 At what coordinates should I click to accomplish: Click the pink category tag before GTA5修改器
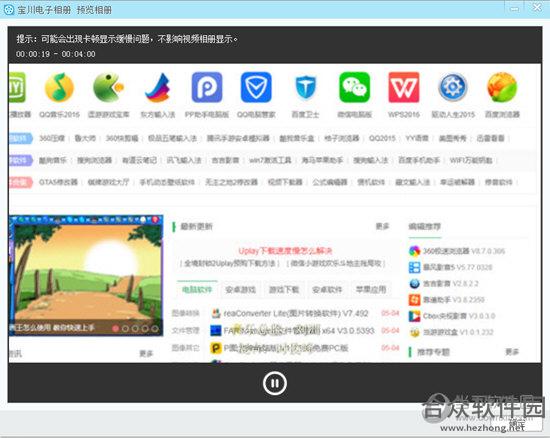20,182
